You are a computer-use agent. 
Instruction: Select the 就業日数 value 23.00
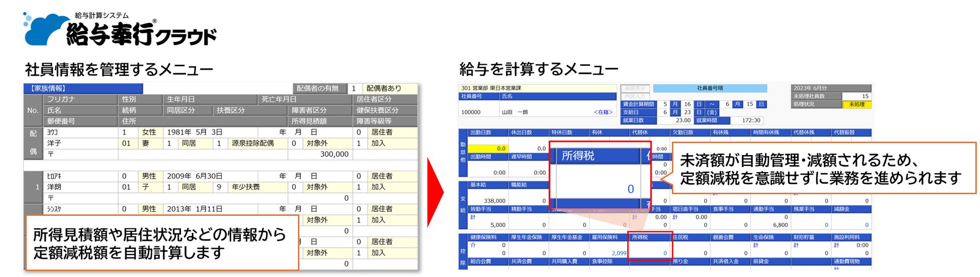pos(683,120)
